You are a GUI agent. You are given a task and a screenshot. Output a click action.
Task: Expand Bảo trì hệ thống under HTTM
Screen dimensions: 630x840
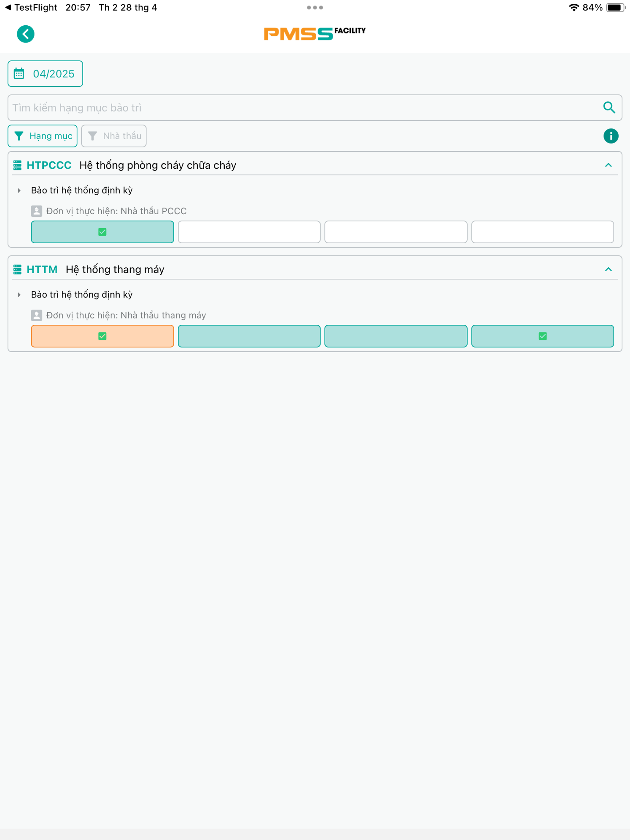click(19, 295)
